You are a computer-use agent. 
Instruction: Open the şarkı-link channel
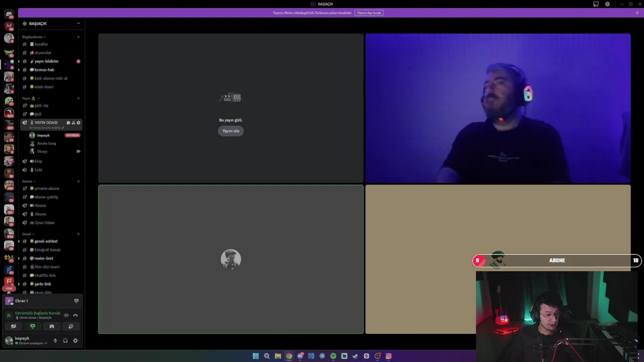pos(51,284)
